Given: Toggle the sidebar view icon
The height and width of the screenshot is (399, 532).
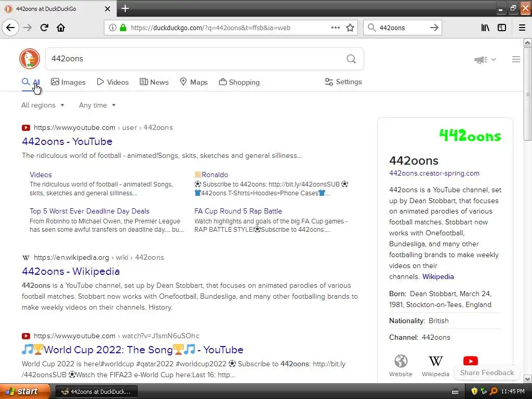Looking at the screenshot, I should pyautogui.click(x=502, y=28).
